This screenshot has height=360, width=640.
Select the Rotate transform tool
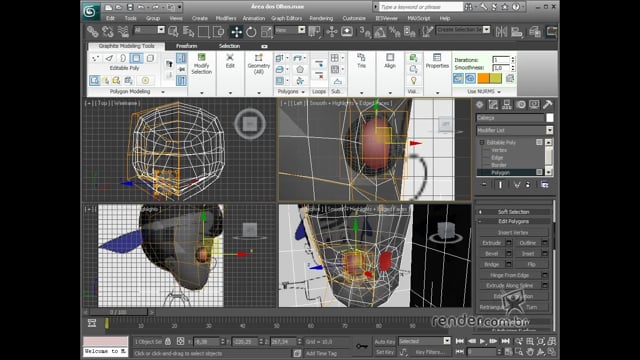[x=251, y=31]
